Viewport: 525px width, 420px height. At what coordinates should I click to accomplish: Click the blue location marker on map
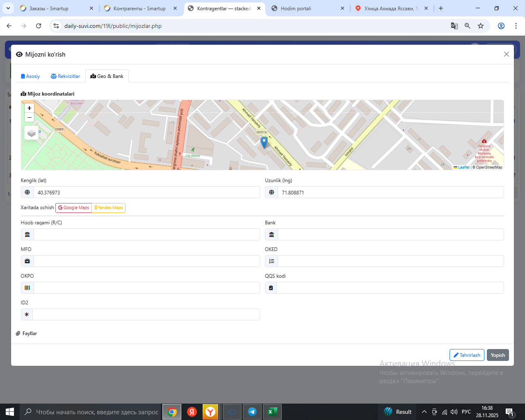(x=264, y=142)
